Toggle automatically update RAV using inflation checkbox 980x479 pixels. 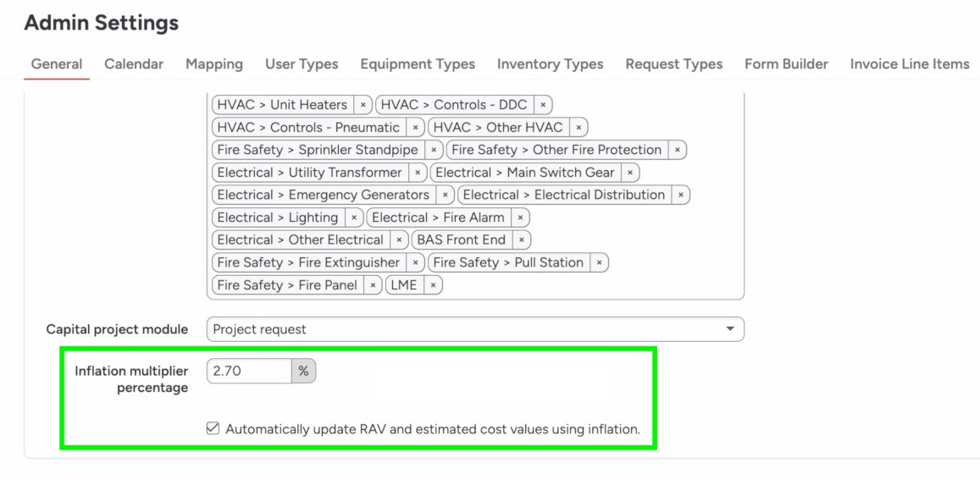213,429
